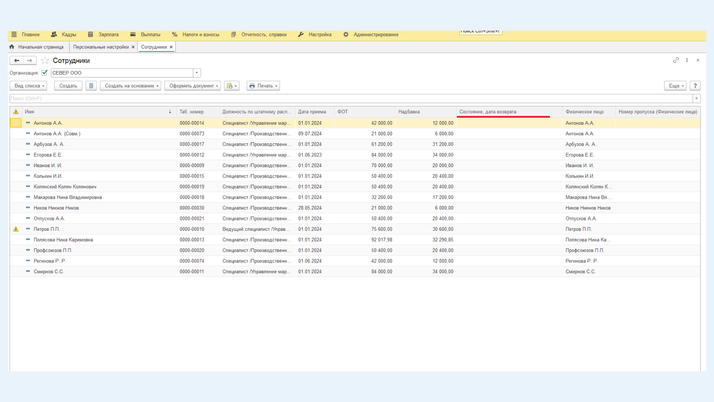Open the Кадры menu section
This screenshot has height=402, width=714.
point(63,35)
